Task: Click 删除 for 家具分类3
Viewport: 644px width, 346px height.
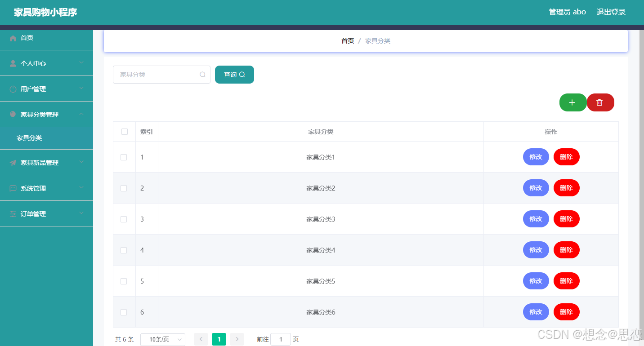Action: (x=567, y=219)
